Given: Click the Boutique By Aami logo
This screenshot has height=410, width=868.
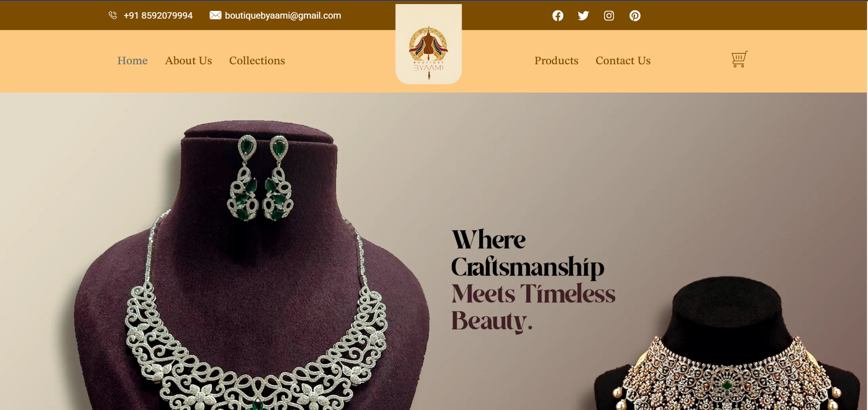Looking at the screenshot, I should point(429,53).
